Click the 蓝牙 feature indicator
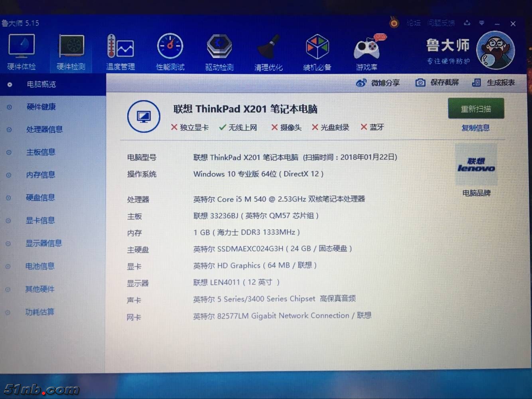The height and width of the screenshot is (399, 532). pos(372,127)
